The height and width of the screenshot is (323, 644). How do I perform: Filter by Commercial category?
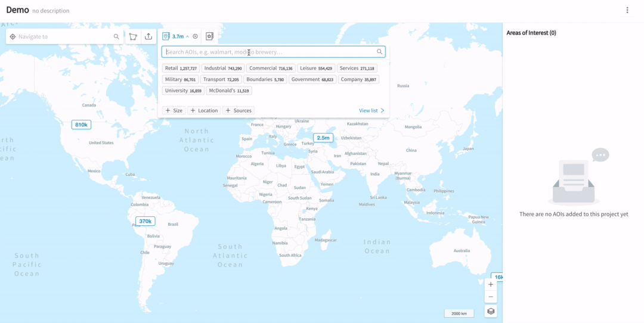click(x=271, y=68)
